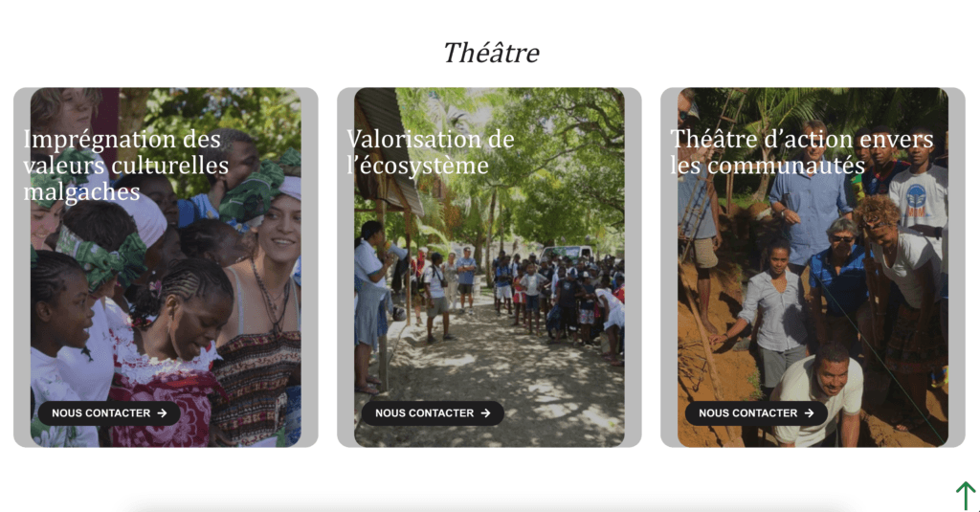
Task: Click arrow icon in Valorisation card's contact button
Action: coord(485,413)
